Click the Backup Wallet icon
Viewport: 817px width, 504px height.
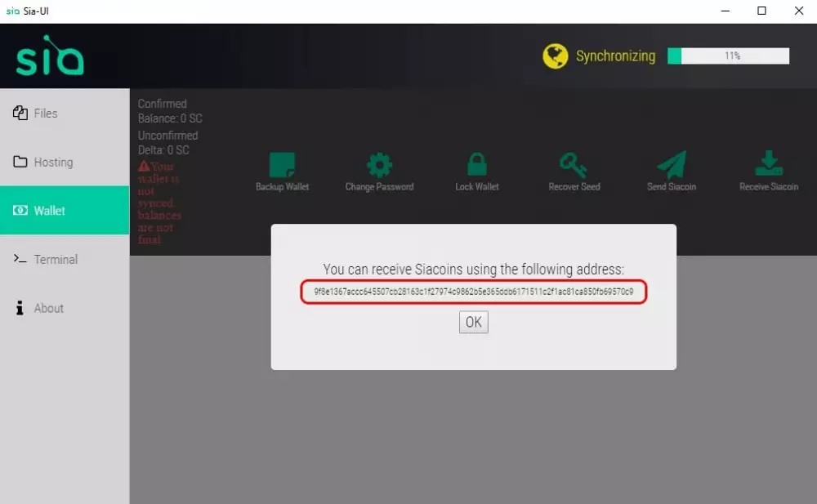click(282, 165)
